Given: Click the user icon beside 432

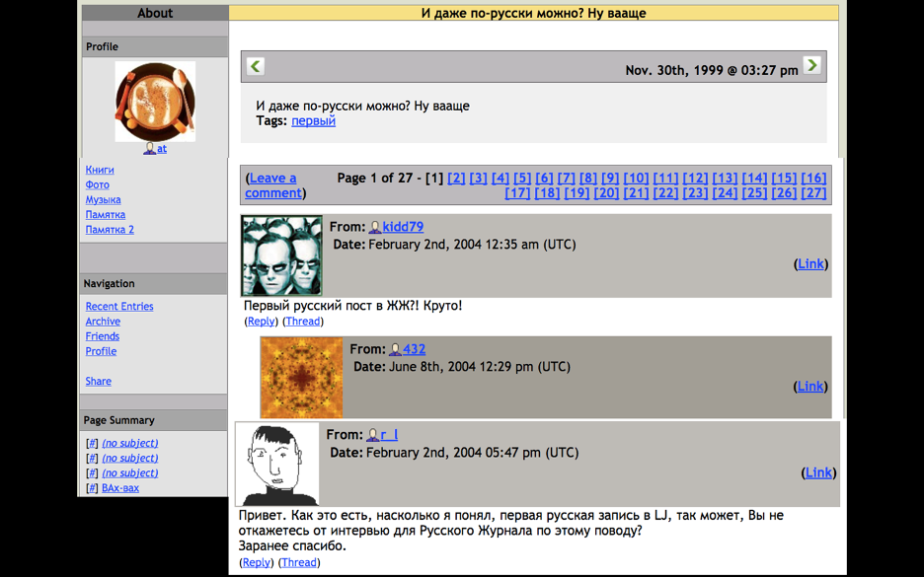Looking at the screenshot, I should pyautogui.click(x=395, y=350).
